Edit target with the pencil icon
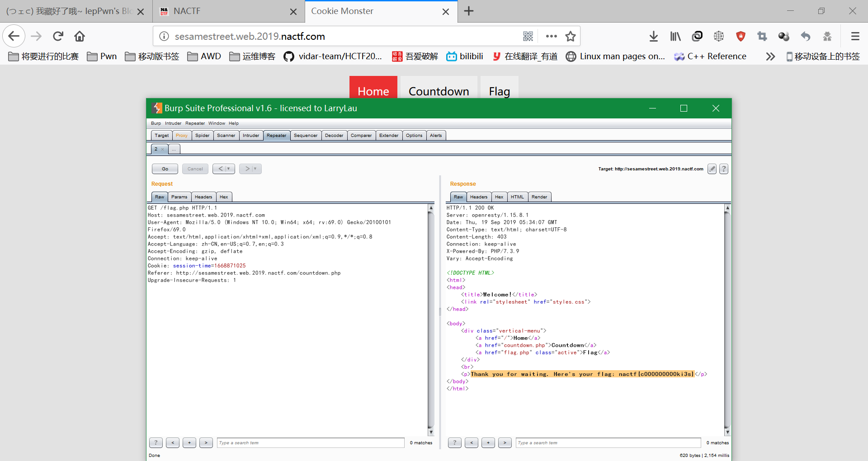868x461 pixels. [x=712, y=169]
